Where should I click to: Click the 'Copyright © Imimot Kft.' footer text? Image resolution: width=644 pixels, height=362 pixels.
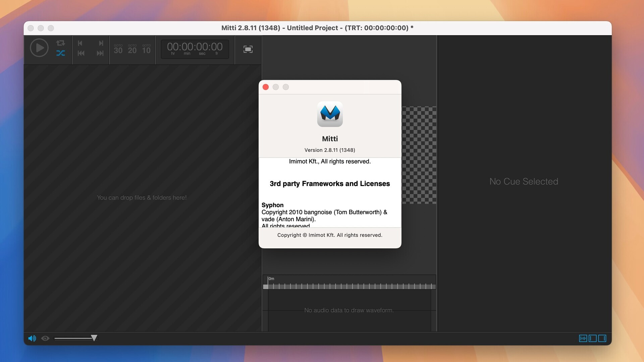click(330, 235)
